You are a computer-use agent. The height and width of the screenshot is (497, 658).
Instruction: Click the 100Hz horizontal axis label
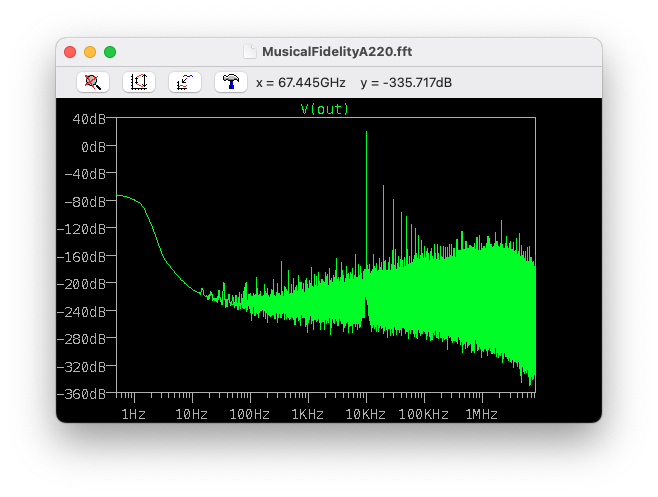249,415
